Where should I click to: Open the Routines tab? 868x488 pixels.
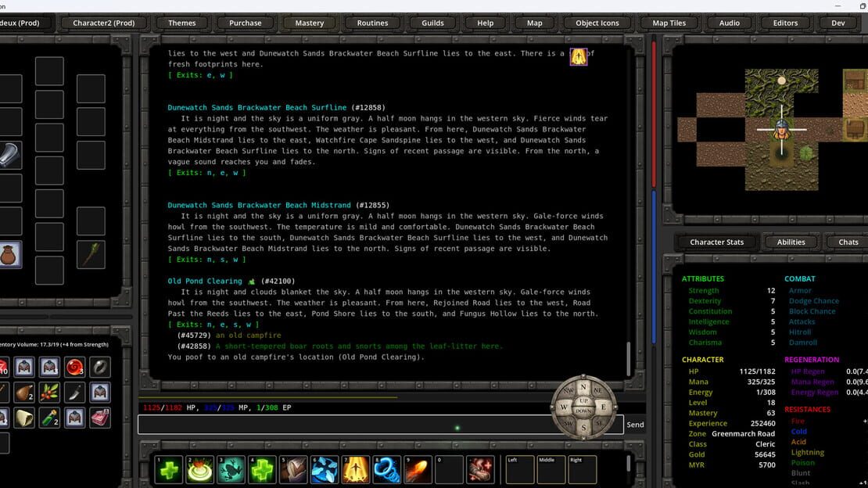(372, 23)
